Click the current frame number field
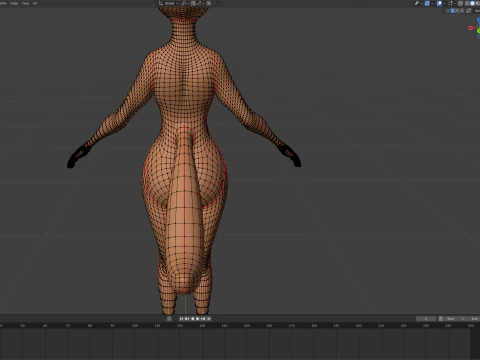This screenshot has height=360, width=480. 426,319
